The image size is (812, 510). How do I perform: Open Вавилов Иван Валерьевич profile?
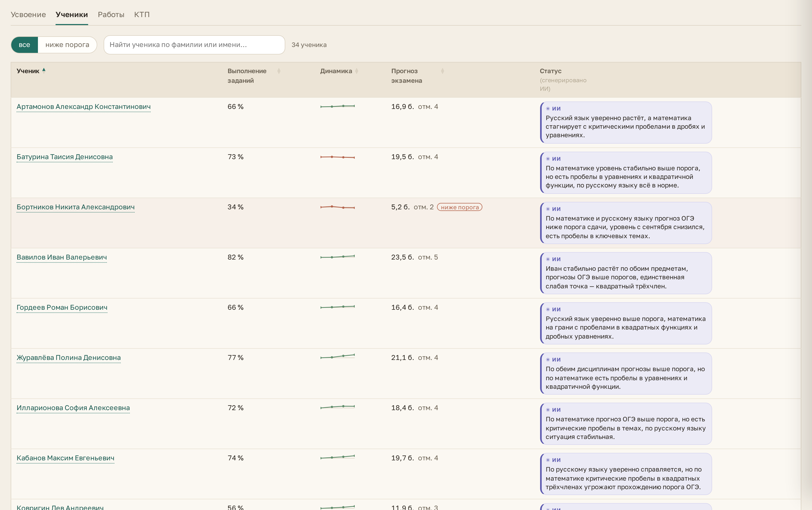tap(62, 257)
